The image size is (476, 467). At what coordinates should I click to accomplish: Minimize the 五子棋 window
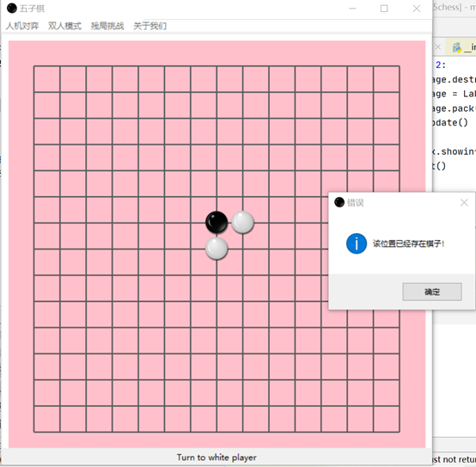point(352,9)
